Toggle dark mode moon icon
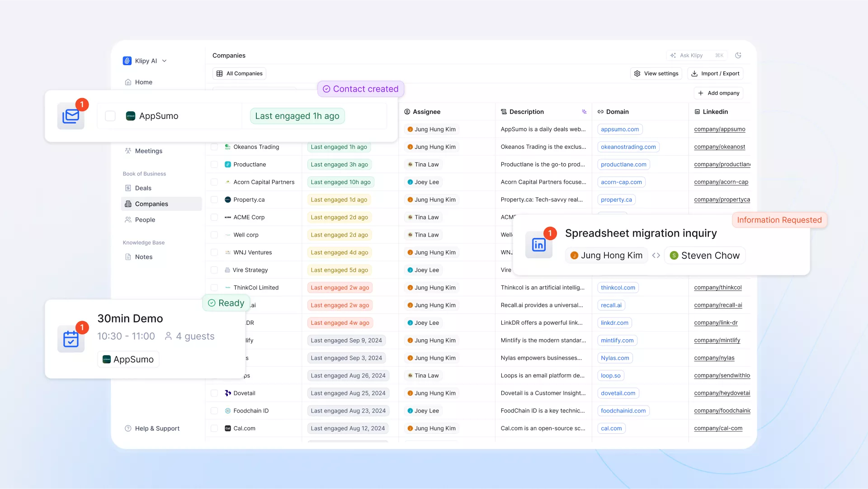Viewport: 868px width, 489px height. [738, 55]
